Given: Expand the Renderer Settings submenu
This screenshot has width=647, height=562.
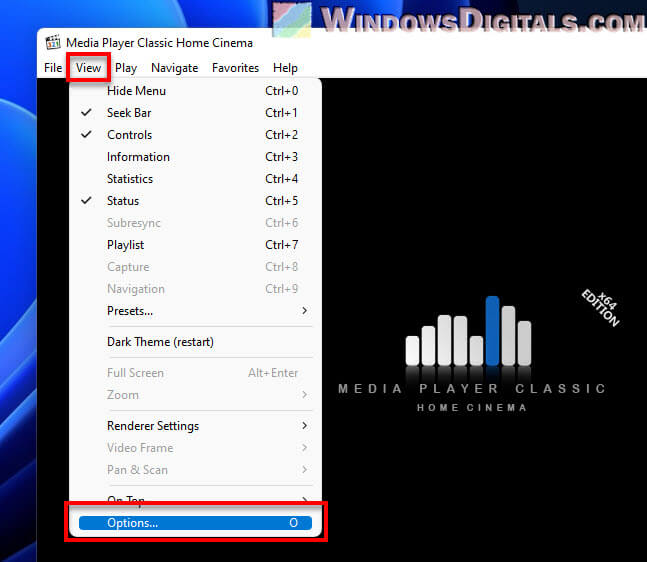Looking at the screenshot, I should 196,426.
